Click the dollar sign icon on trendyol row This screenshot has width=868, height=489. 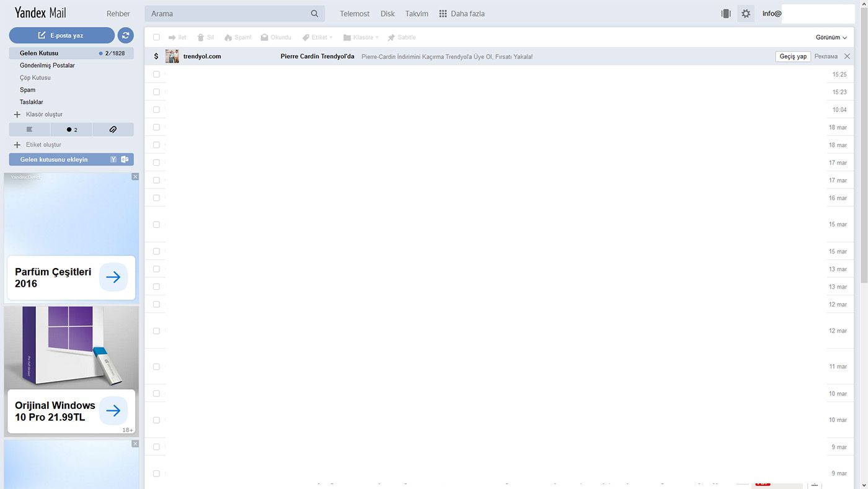click(156, 56)
